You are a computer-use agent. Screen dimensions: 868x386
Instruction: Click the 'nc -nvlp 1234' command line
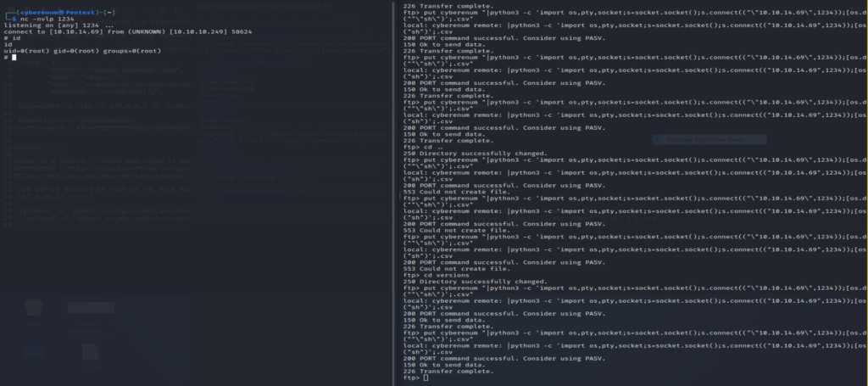pos(42,19)
